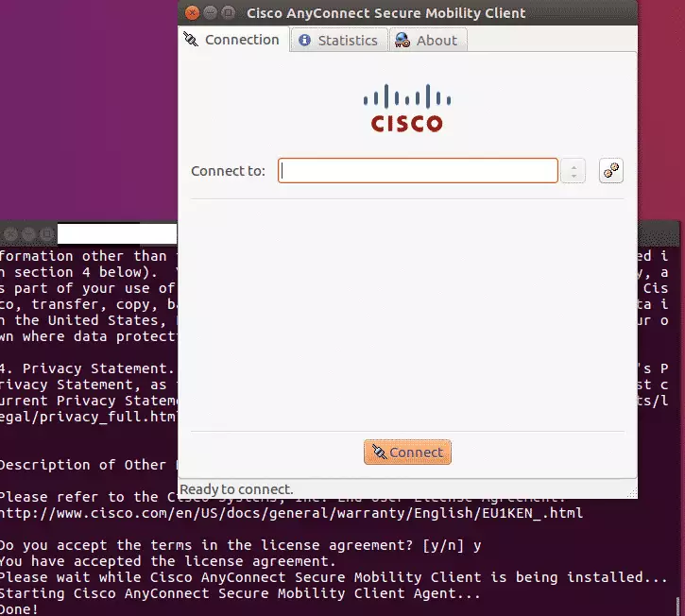The height and width of the screenshot is (616, 685).
Task: Click 'Do you accept the terms' terminal line
Action: [x=240, y=545]
